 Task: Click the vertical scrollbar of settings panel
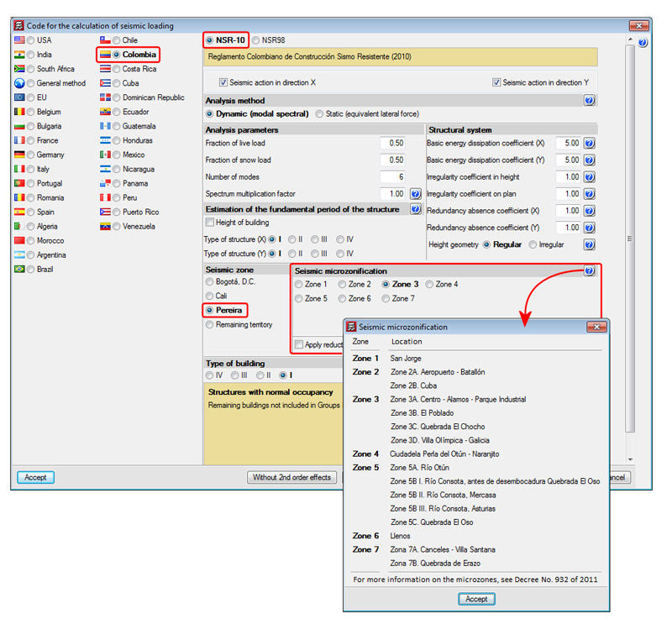pos(630,239)
